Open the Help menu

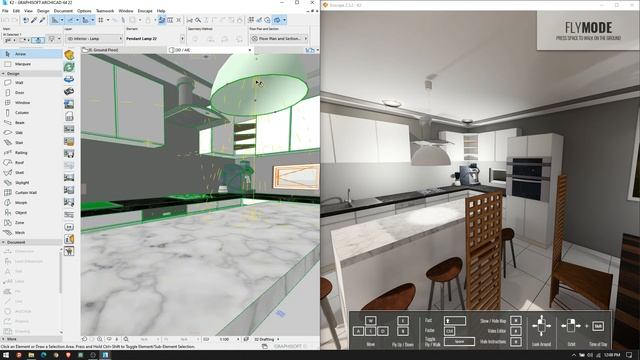[161, 11]
